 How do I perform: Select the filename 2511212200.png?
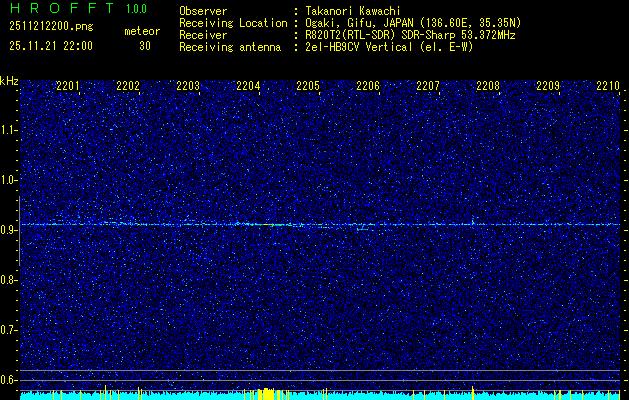click(x=51, y=26)
